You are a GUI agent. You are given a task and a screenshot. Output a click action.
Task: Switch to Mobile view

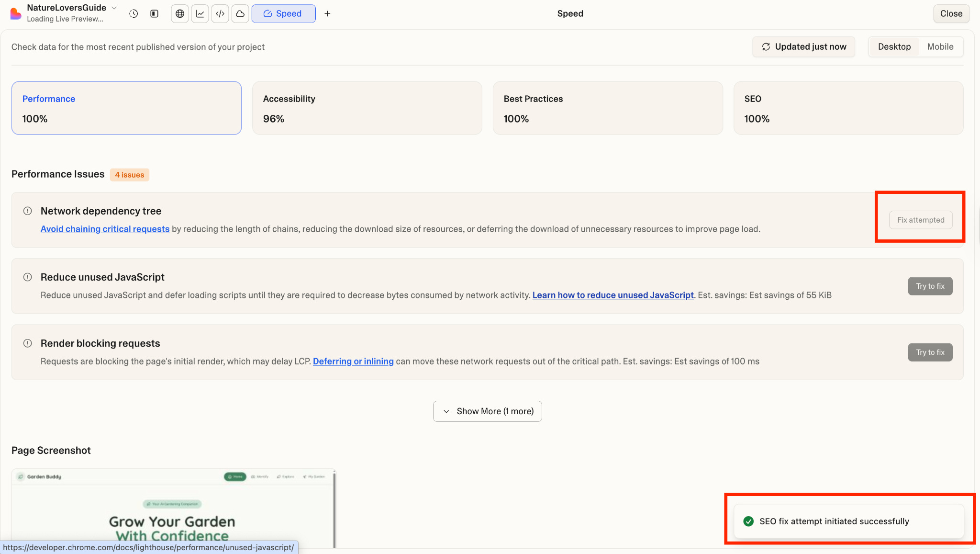click(x=940, y=47)
